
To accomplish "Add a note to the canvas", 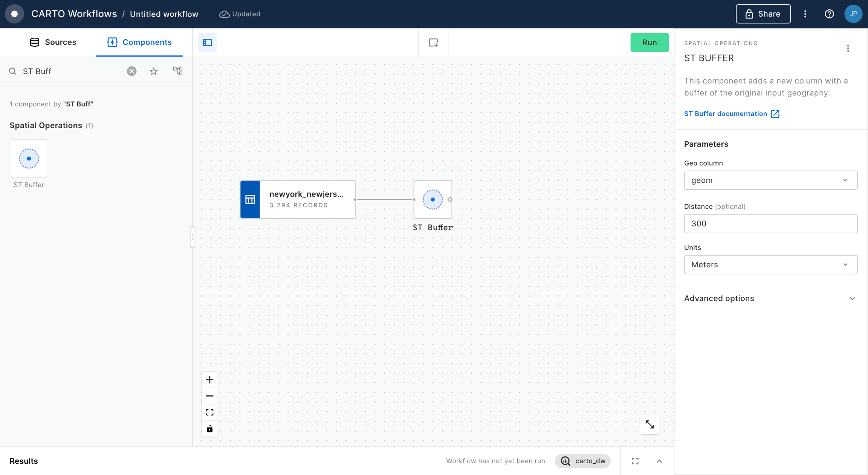I will pos(433,43).
